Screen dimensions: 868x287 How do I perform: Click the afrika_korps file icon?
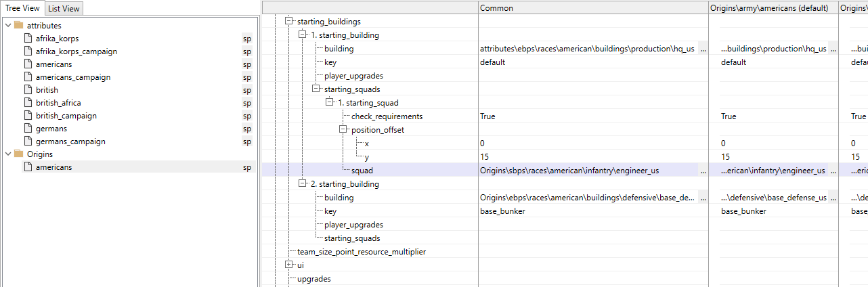tap(28, 39)
